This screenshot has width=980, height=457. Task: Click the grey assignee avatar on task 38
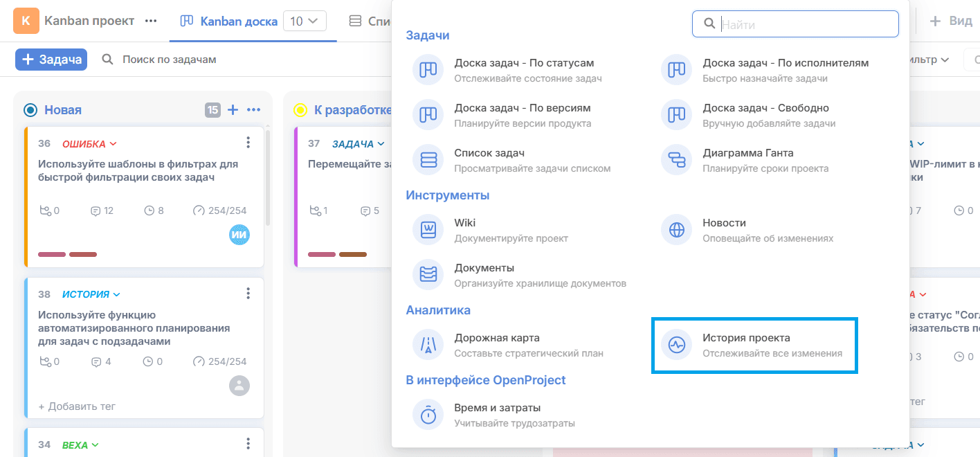click(x=239, y=386)
